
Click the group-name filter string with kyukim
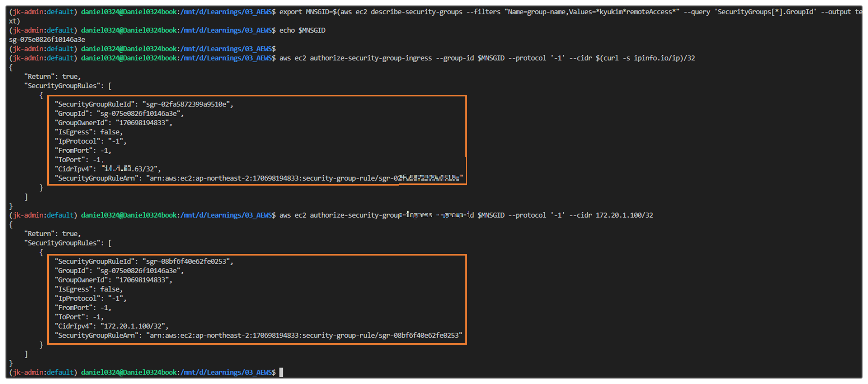(592, 12)
